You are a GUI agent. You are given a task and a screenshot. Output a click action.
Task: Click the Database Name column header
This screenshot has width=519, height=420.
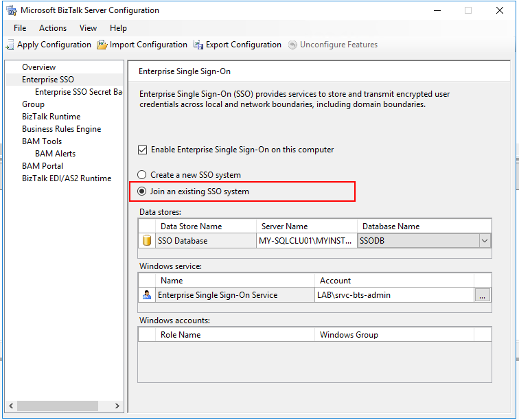(424, 226)
